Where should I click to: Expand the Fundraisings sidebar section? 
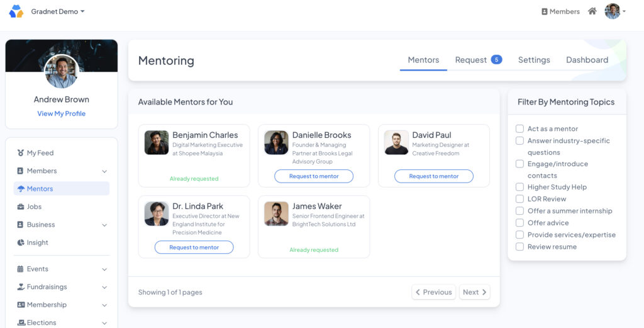tap(104, 287)
